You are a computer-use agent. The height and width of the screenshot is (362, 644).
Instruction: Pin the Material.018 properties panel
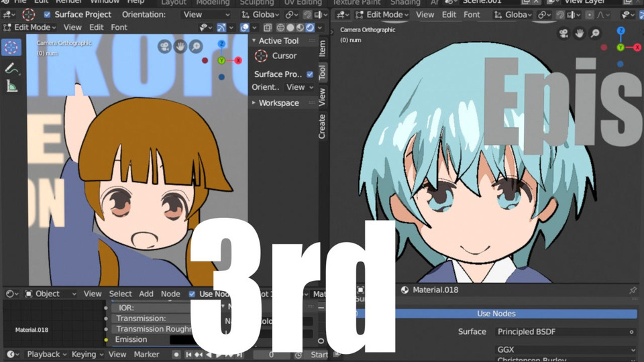633,290
